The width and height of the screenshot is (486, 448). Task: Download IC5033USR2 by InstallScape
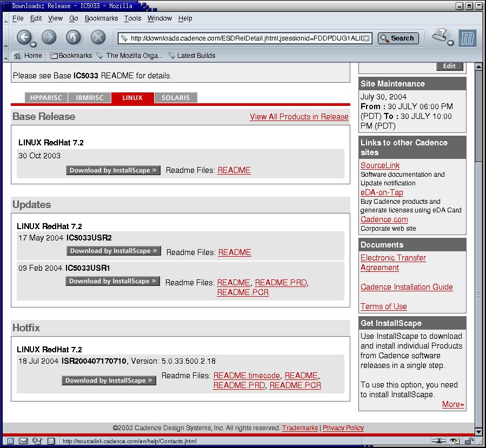pyautogui.click(x=114, y=251)
